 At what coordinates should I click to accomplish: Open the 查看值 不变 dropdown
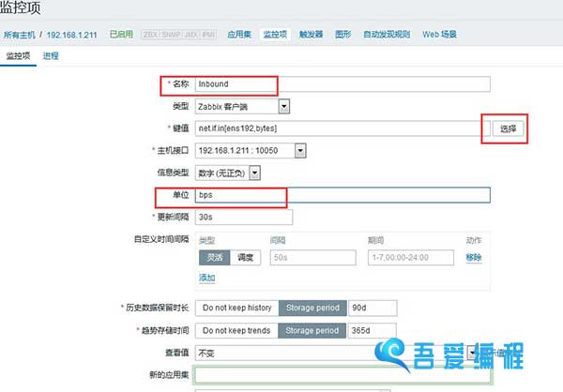337,354
